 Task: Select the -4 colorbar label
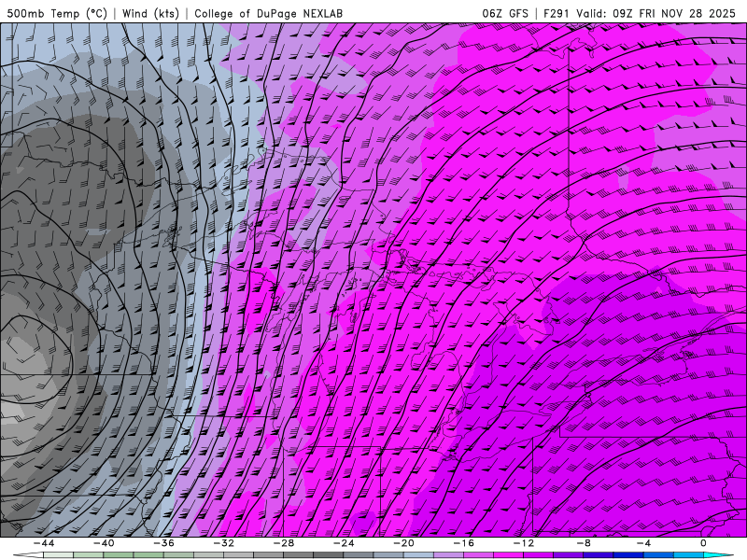pos(644,543)
